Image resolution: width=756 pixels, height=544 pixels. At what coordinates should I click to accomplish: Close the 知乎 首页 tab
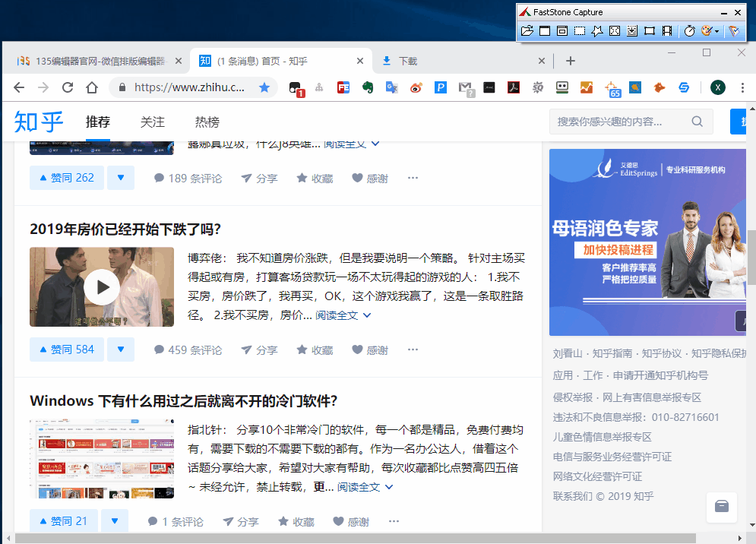(359, 61)
